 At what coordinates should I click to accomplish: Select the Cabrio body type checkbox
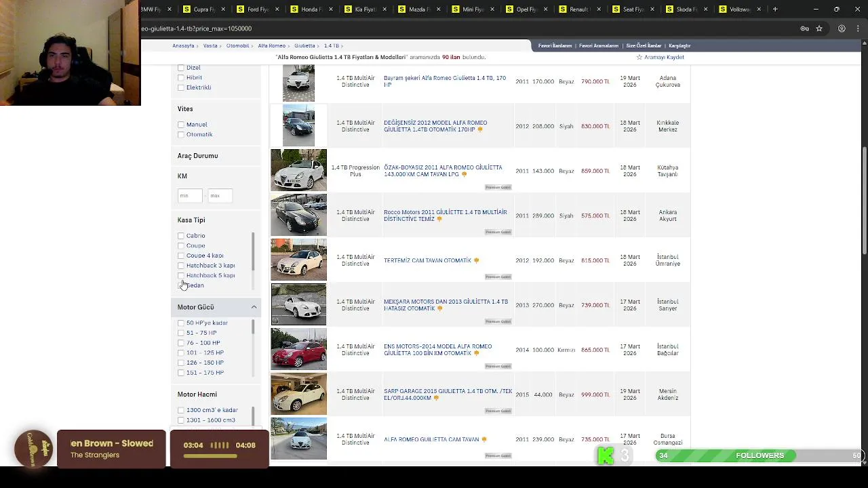tap(181, 236)
